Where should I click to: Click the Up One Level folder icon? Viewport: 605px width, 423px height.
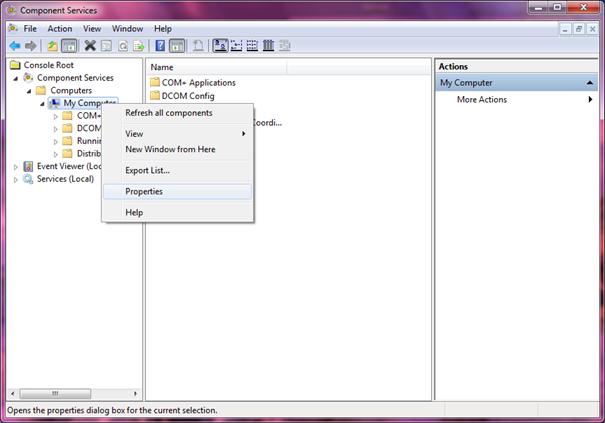52,46
